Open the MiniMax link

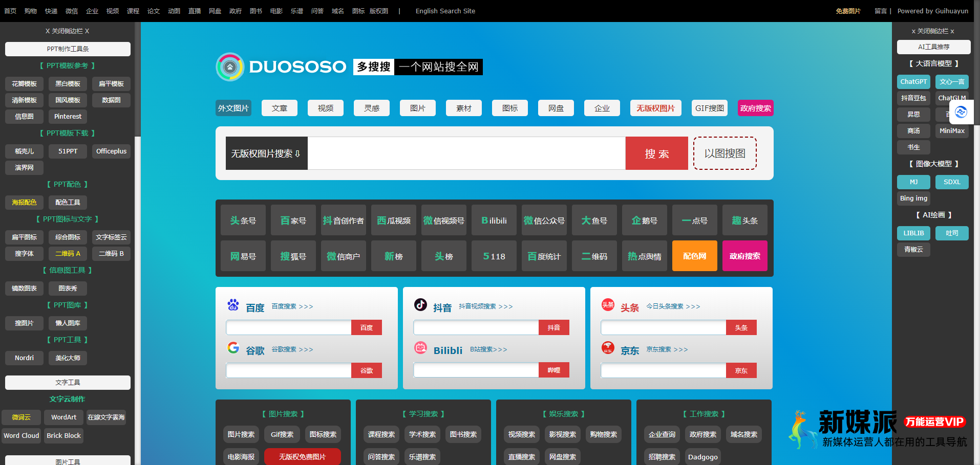point(952,130)
